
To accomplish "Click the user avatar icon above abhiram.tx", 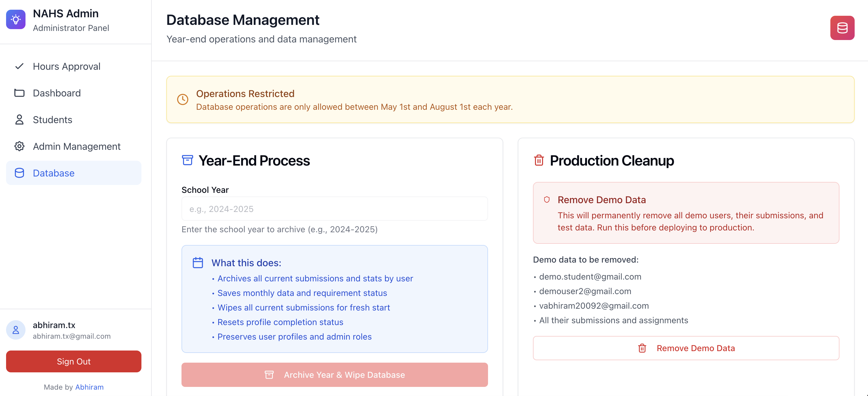I will (15, 330).
